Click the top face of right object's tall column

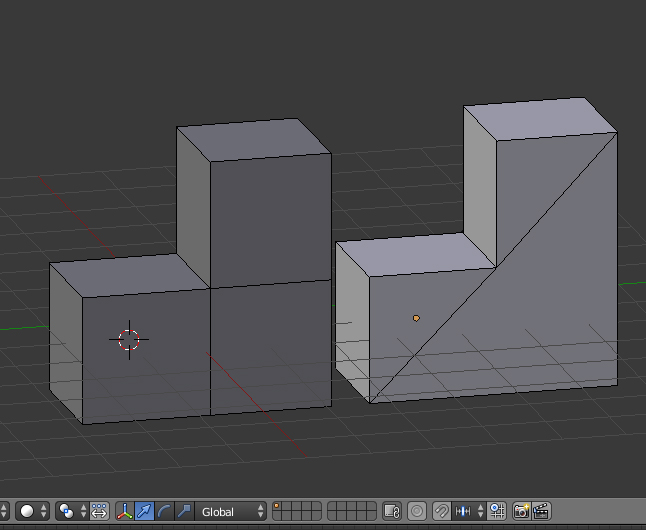click(540, 119)
